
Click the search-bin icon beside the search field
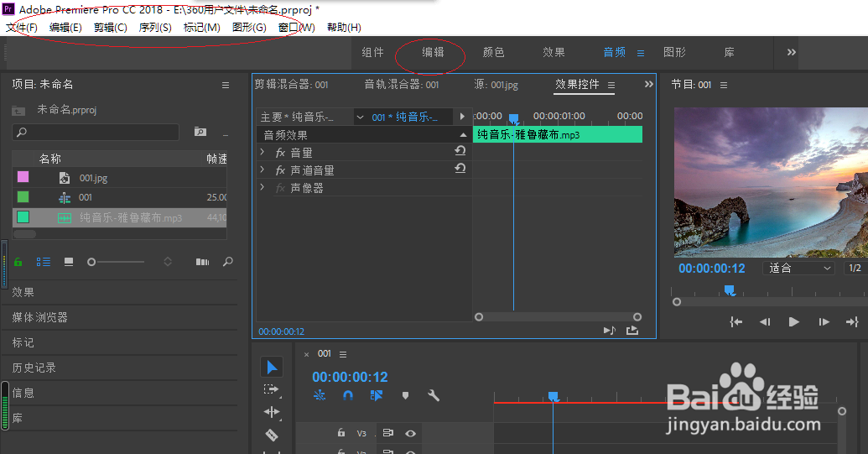click(200, 132)
